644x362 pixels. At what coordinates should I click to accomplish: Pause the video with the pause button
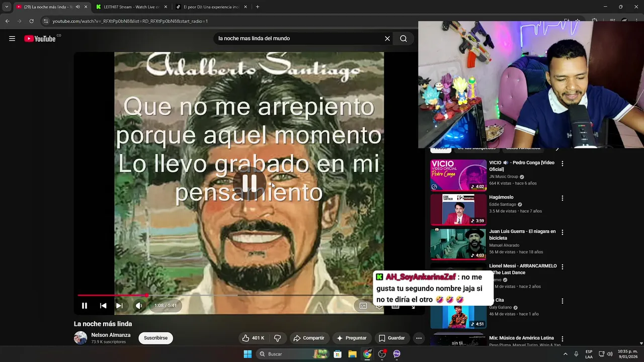pyautogui.click(x=85, y=306)
